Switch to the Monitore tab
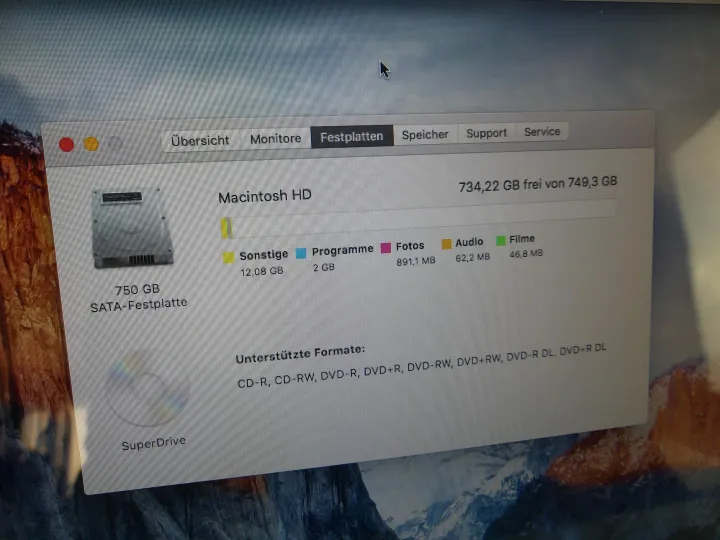 point(275,138)
